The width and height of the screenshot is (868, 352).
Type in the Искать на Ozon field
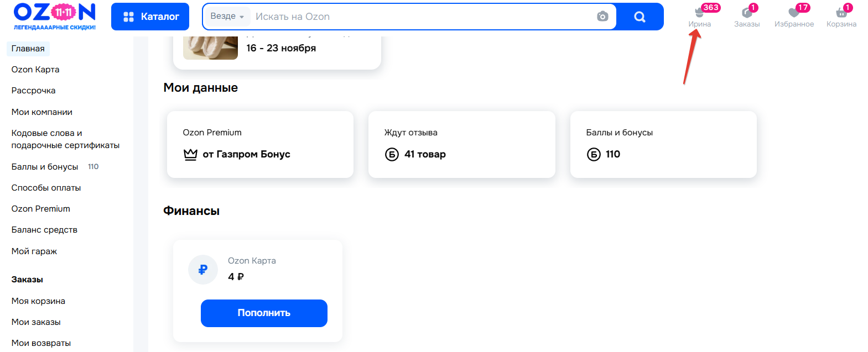pos(420,17)
